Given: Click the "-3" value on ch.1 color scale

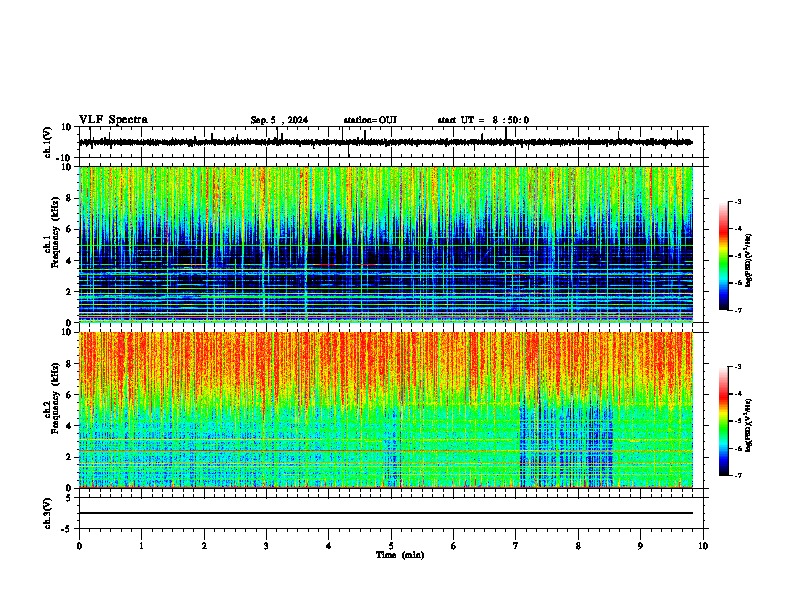Looking at the screenshot, I should pos(737,201).
